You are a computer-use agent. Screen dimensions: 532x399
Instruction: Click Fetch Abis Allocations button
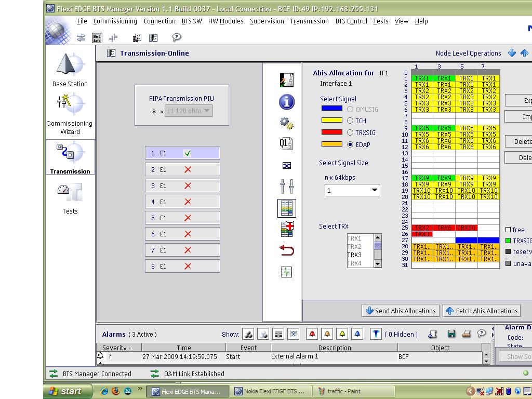click(482, 311)
